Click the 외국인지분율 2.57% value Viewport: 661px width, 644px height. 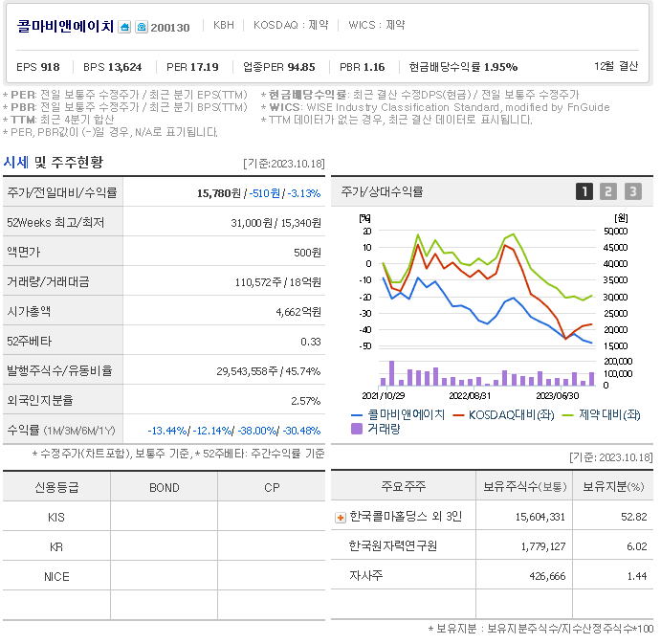305,401
